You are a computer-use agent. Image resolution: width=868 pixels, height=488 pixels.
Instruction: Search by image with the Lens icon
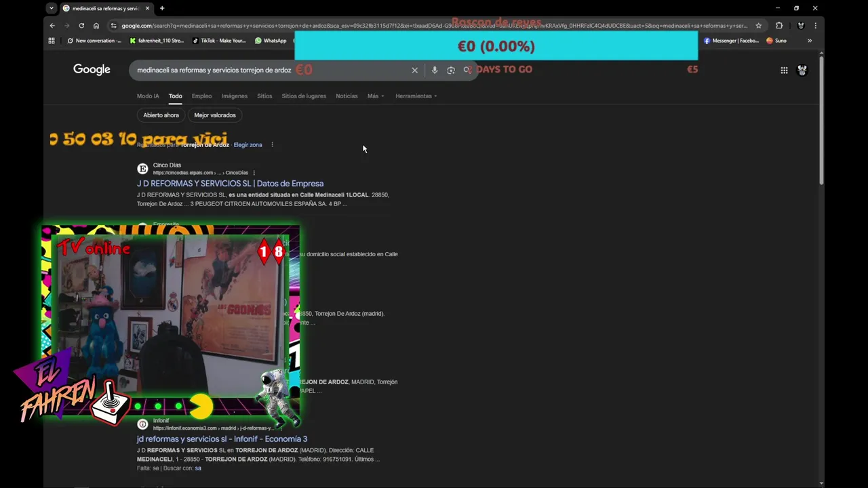tap(451, 70)
